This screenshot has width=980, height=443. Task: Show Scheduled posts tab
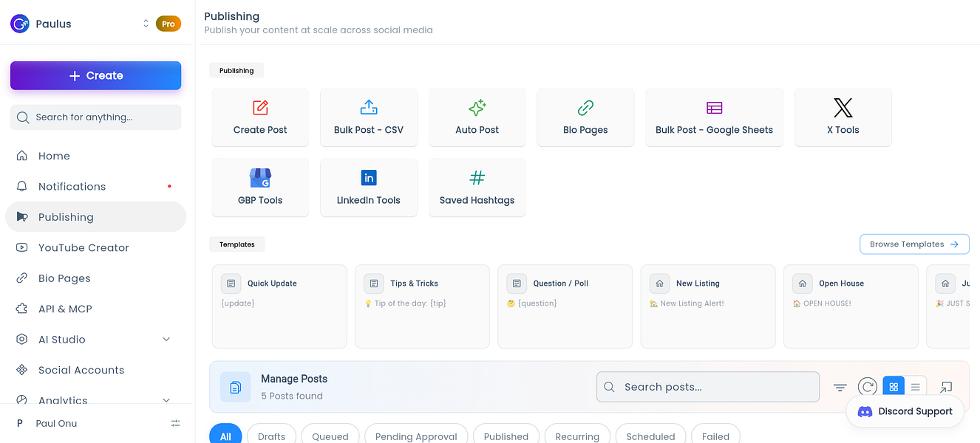click(x=650, y=436)
